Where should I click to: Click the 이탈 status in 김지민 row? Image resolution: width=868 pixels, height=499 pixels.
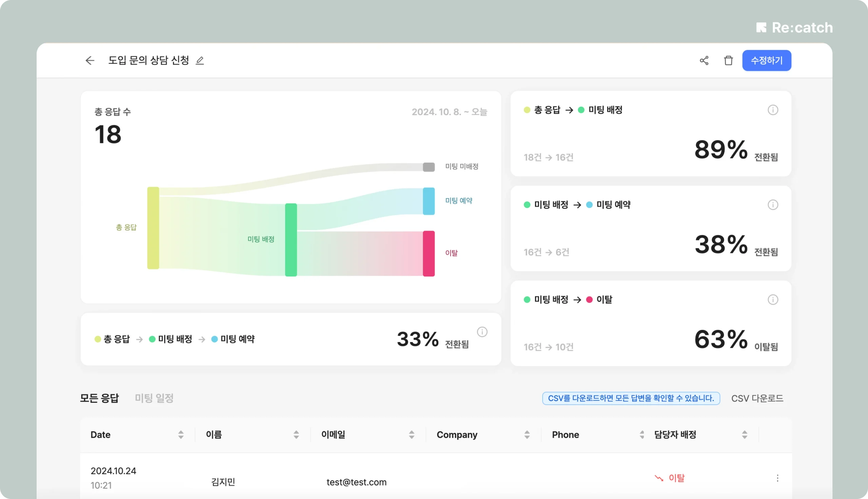coord(669,478)
